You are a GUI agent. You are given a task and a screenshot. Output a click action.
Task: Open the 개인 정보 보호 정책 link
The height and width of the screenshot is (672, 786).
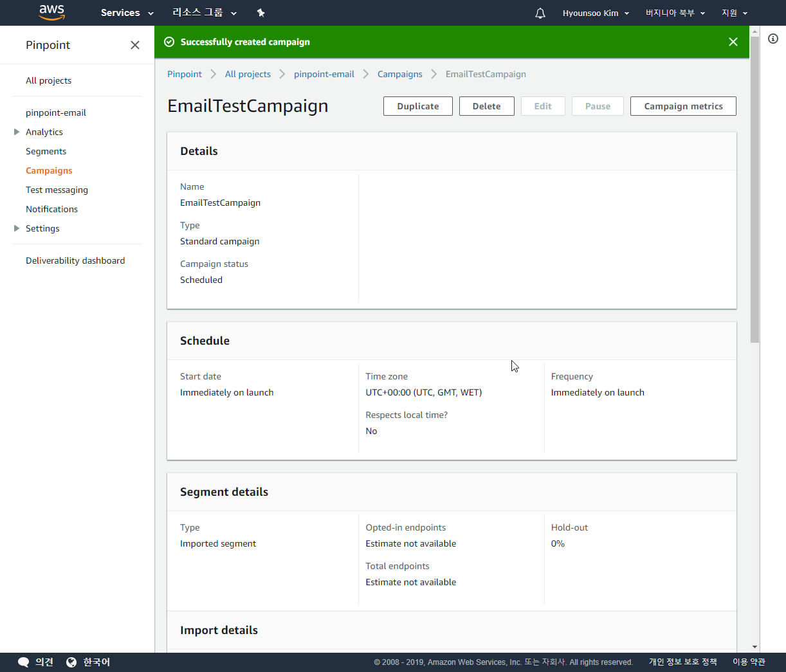[682, 662]
